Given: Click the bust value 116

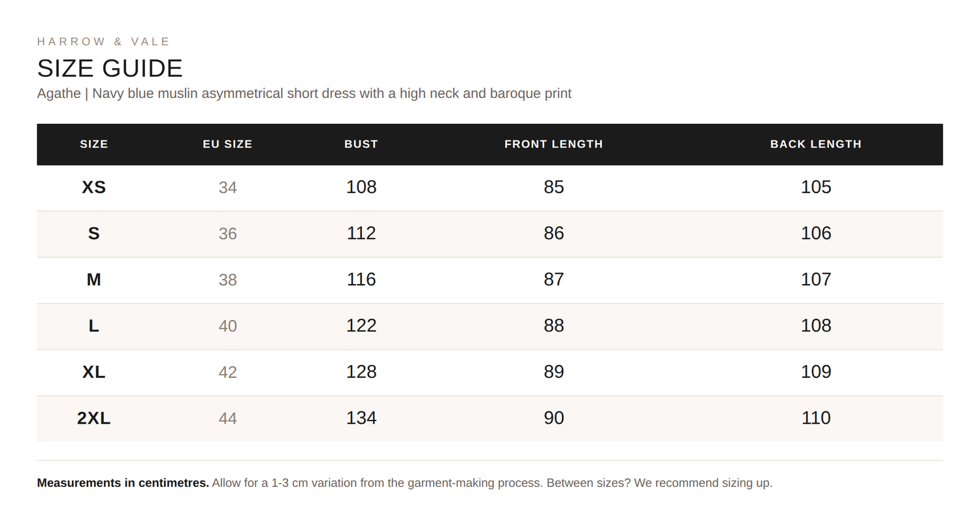Looking at the screenshot, I should [361, 279].
